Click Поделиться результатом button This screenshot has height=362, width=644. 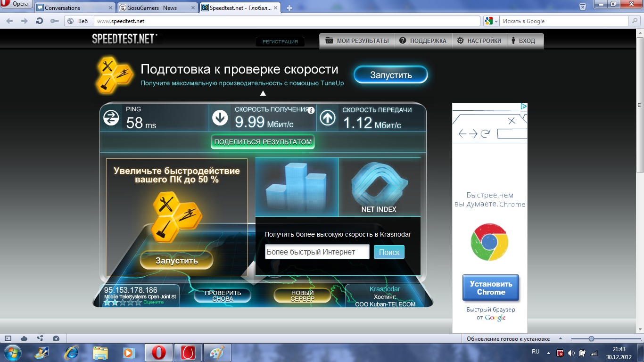click(263, 142)
